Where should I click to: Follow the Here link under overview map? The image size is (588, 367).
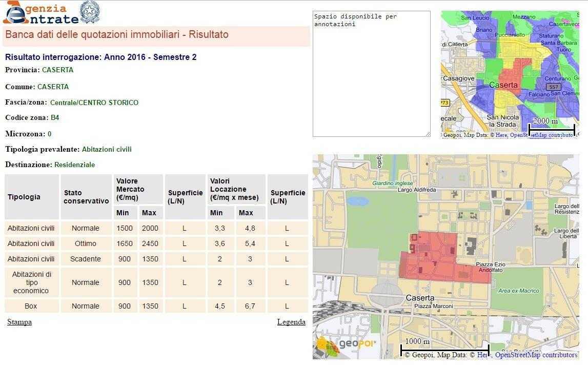pos(501,135)
